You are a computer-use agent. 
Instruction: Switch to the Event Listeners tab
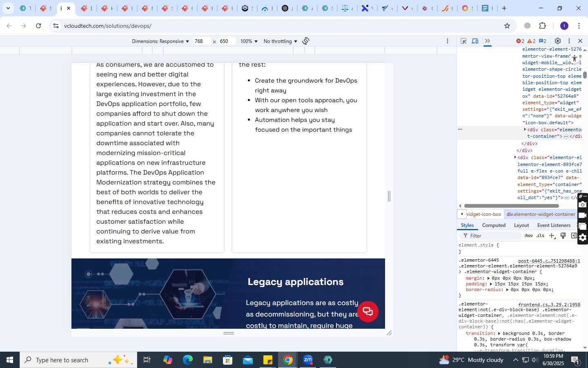pyautogui.click(x=554, y=225)
